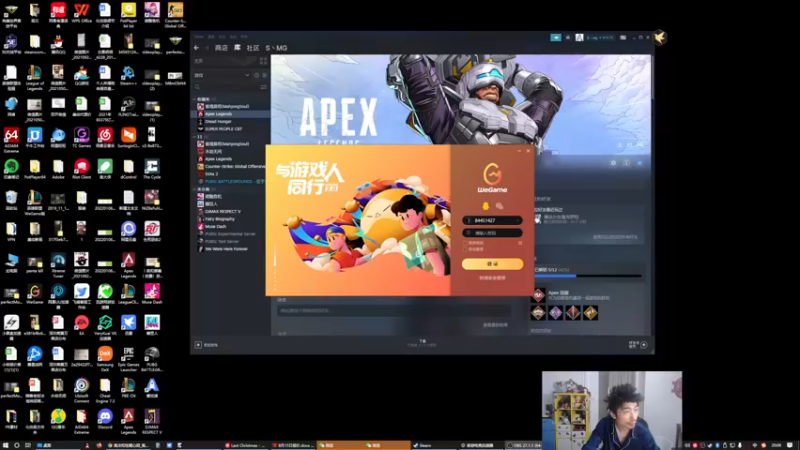Click the Apex achievements progress bar
The height and width of the screenshot is (450, 800).
point(588,276)
